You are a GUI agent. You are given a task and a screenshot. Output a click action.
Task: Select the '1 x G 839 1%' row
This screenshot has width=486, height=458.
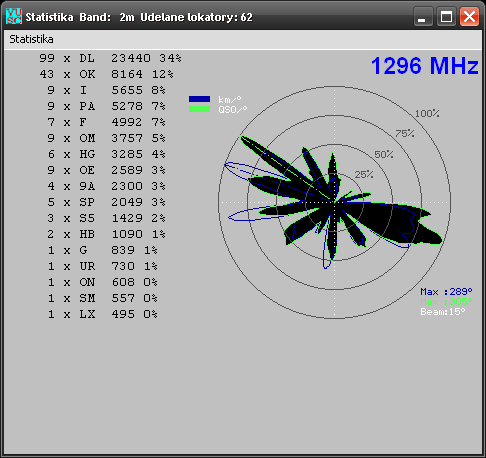(x=102, y=250)
